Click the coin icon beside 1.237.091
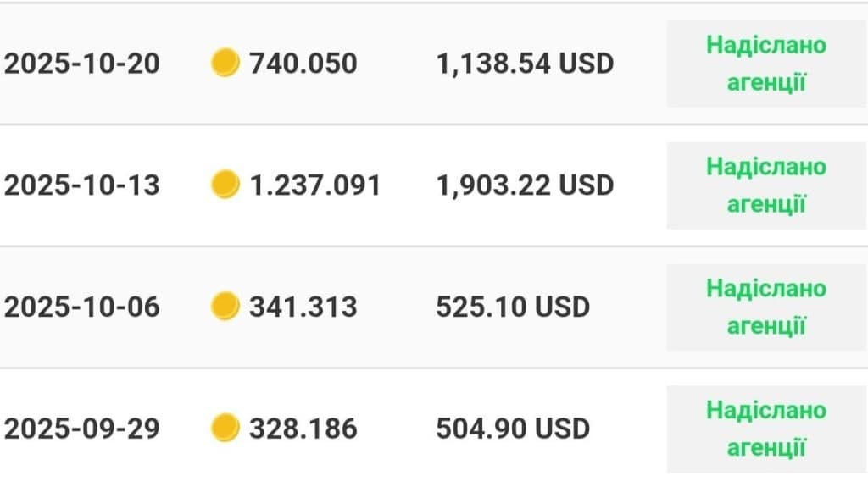This screenshot has width=868, height=487. coord(225,185)
